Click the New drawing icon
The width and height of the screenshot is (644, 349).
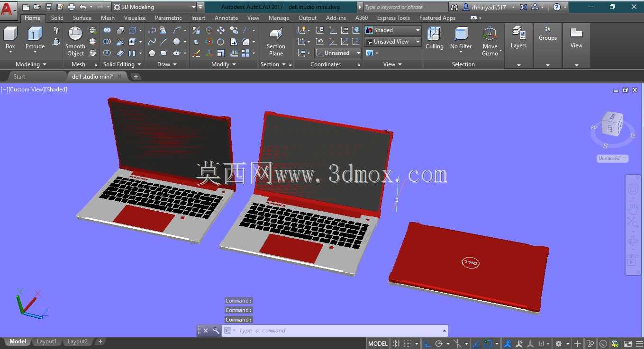pyautogui.click(x=26, y=7)
